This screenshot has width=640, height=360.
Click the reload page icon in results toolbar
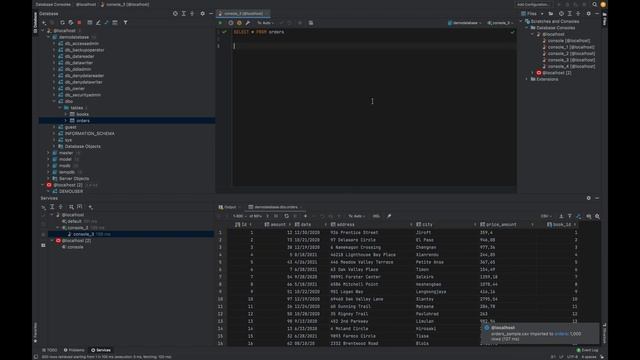pos(287,216)
